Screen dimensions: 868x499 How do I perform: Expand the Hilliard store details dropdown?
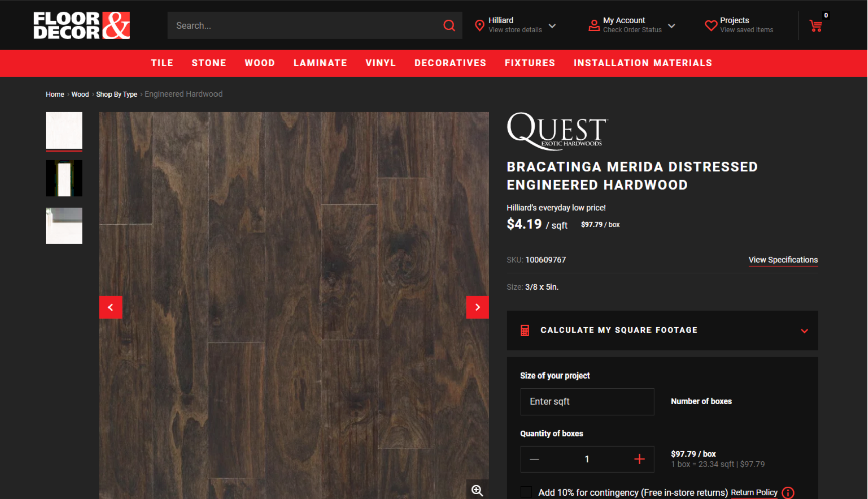point(552,26)
